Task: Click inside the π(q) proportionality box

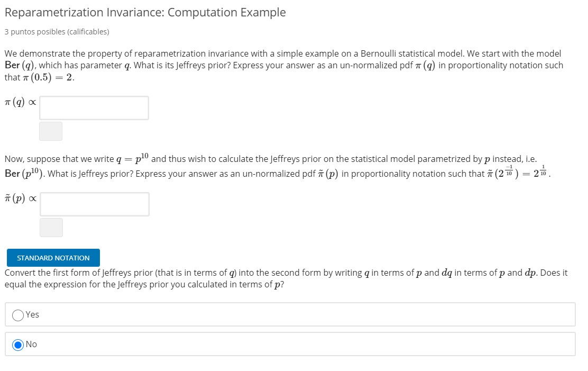Action: point(94,107)
